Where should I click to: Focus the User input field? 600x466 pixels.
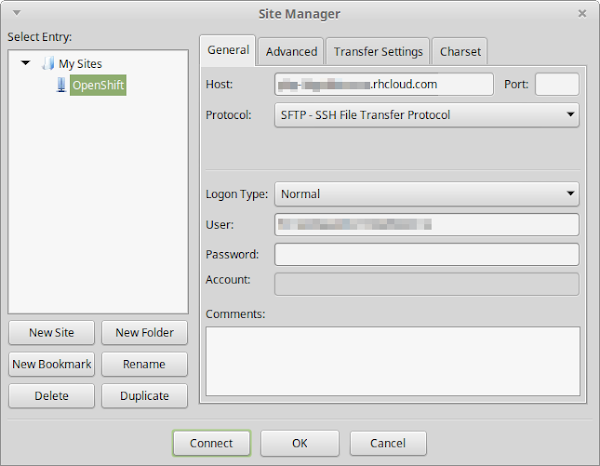click(427, 225)
